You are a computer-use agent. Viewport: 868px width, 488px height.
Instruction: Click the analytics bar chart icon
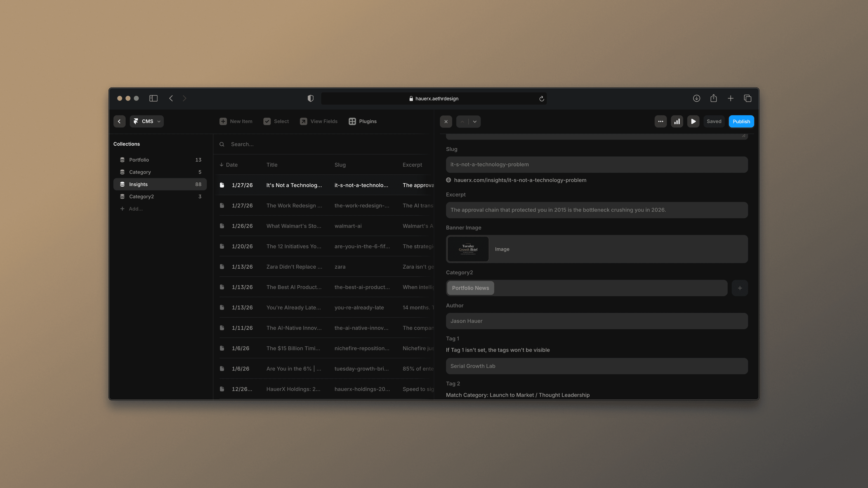(x=677, y=122)
